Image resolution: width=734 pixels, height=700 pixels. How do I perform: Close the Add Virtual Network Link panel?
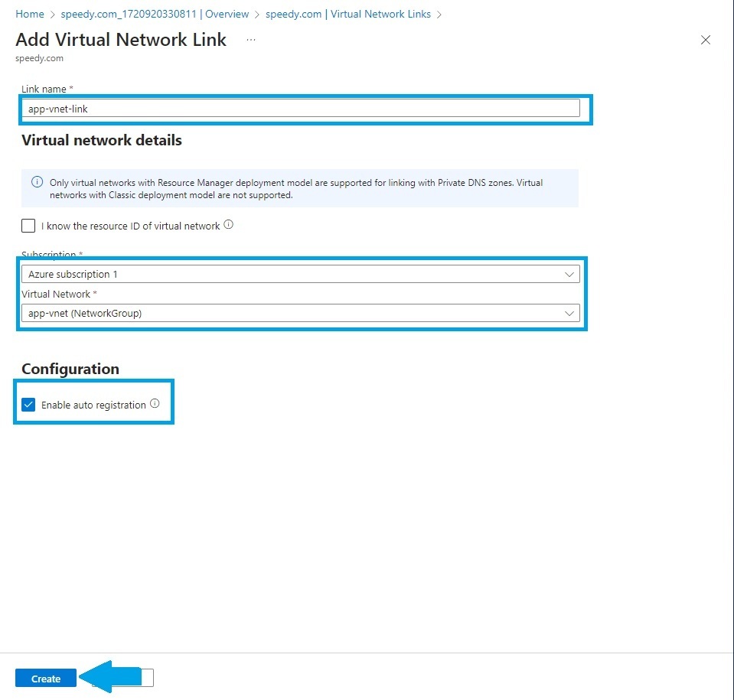pyautogui.click(x=705, y=40)
